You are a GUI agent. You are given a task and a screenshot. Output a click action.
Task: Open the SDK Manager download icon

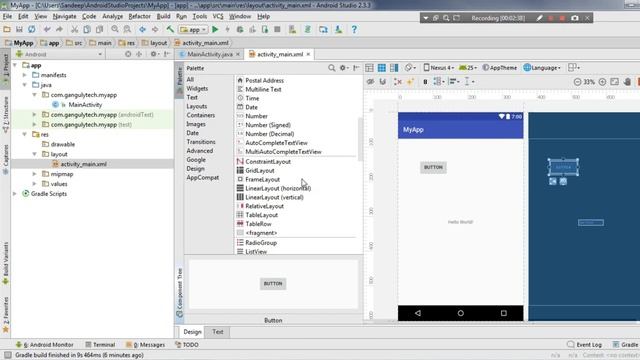(338, 29)
